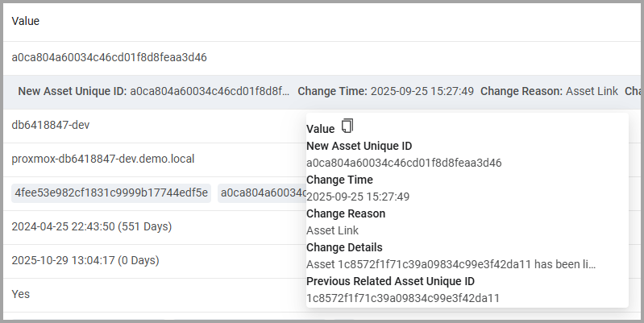Screen dimensions: 644x323
Task: Click the popup Change Time label
Action: [339, 180]
